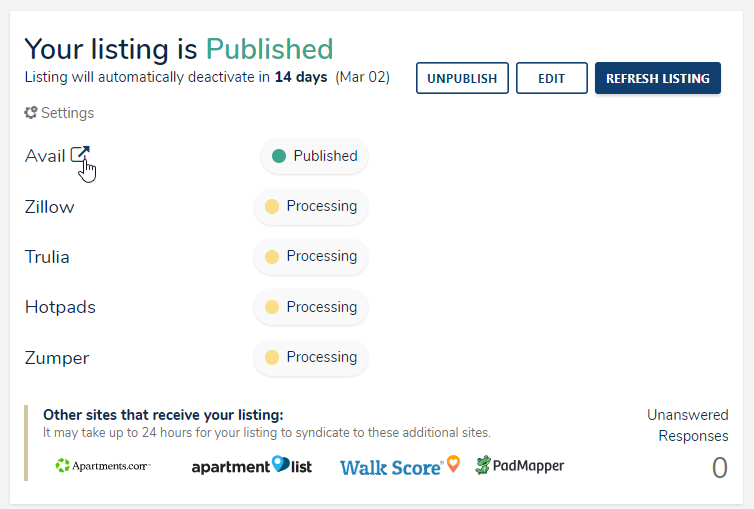Click the Zumper Processing status badge
This screenshot has height=509, width=754.
[311, 357]
